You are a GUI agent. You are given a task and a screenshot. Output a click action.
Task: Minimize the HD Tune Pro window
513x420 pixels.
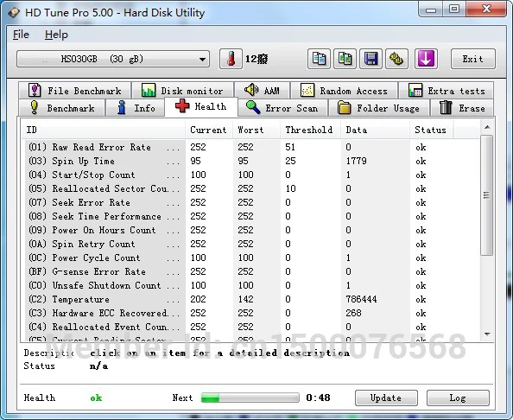click(431, 10)
